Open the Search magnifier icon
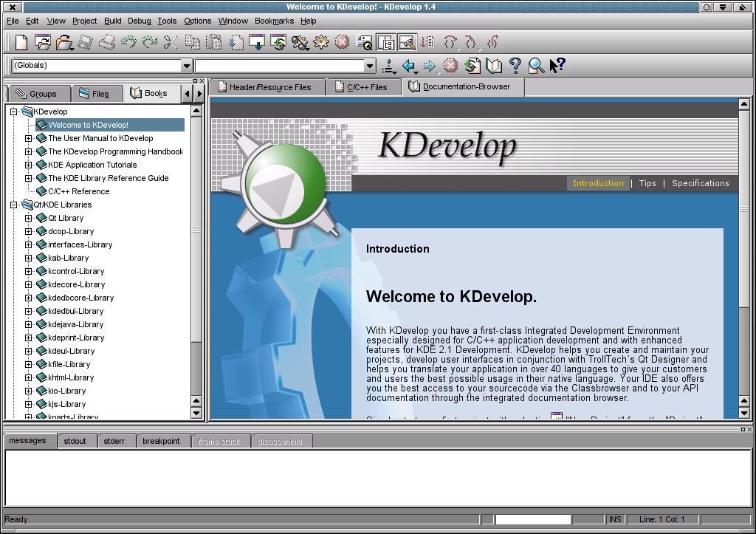This screenshot has width=756, height=534. [x=537, y=66]
